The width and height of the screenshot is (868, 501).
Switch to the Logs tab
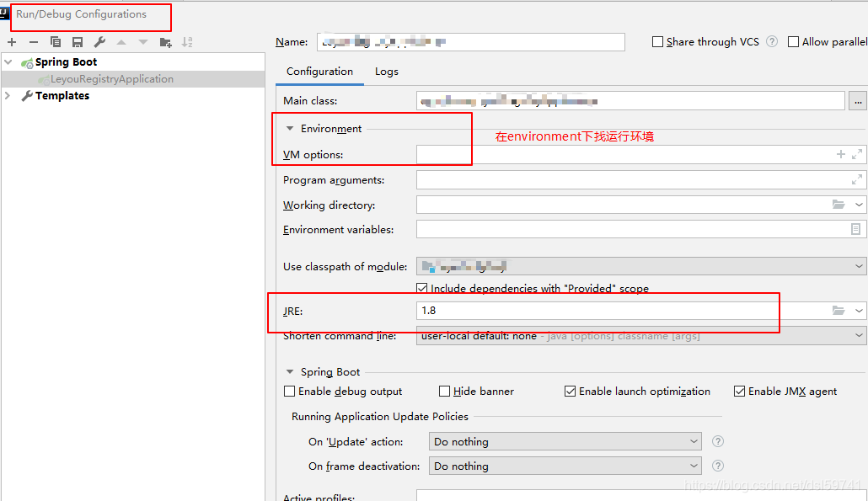coord(386,72)
